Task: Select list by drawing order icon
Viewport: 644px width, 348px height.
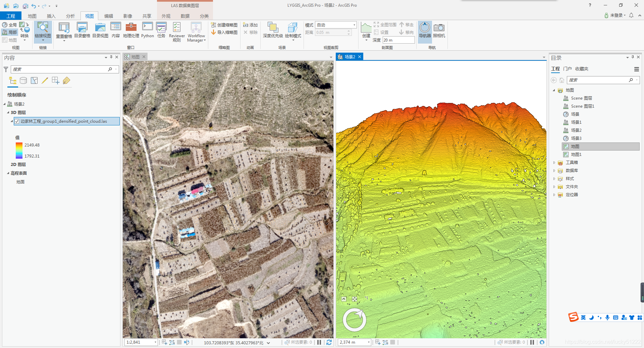Action: [13, 80]
